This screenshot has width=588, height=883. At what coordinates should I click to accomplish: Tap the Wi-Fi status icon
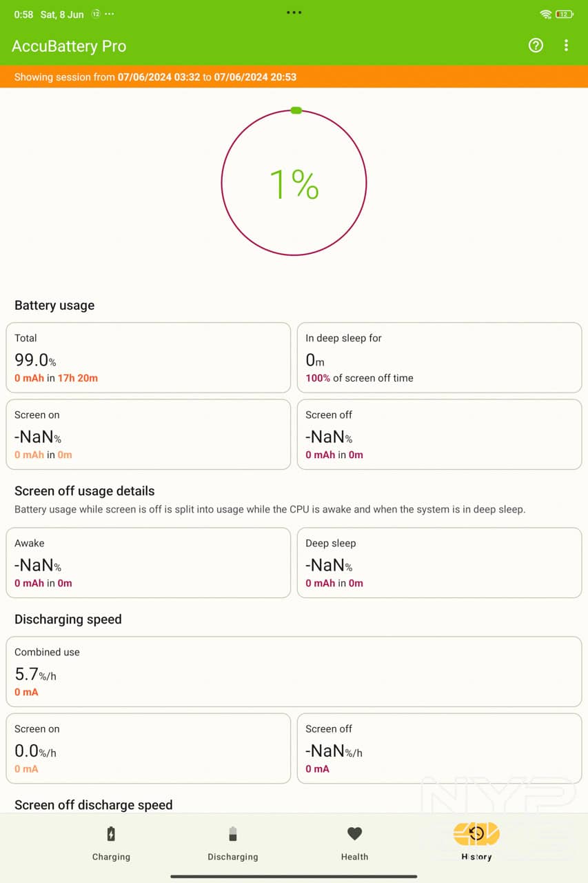[546, 14]
